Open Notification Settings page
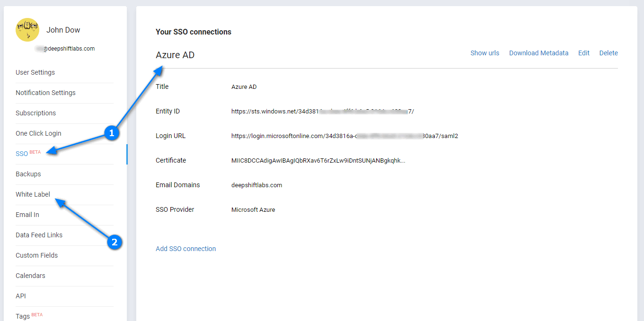The width and height of the screenshot is (644, 321). [x=45, y=93]
